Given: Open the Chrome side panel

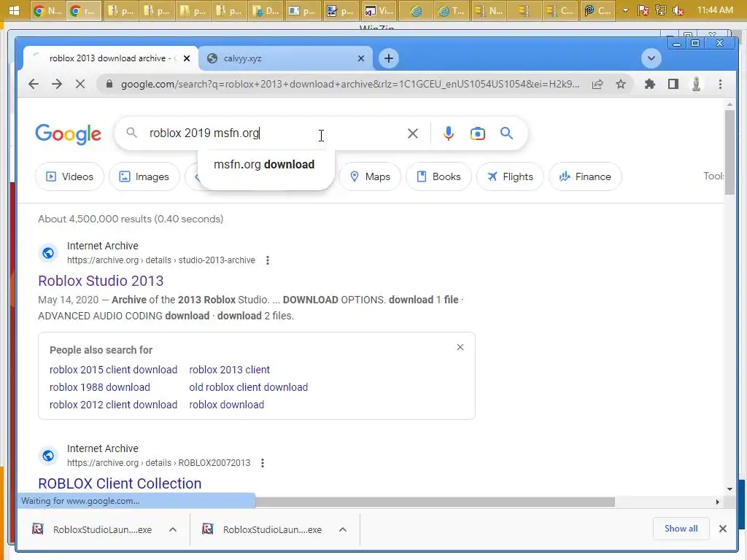Looking at the screenshot, I should (673, 85).
